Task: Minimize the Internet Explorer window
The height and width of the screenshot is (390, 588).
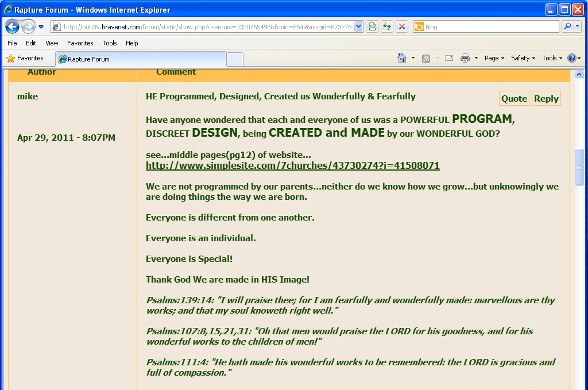Action: 551,9
